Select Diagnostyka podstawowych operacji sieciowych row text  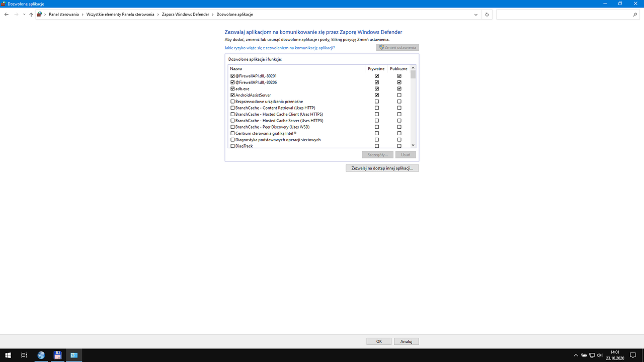pos(278,140)
